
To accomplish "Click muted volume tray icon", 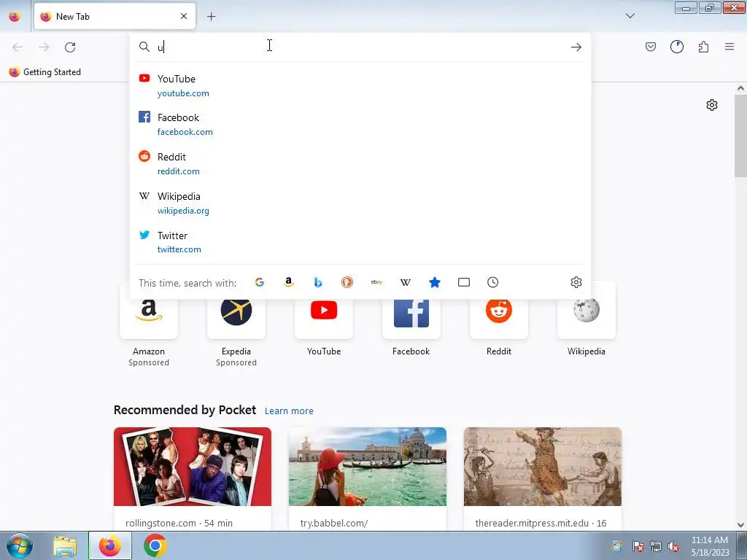I will tap(673, 547).
